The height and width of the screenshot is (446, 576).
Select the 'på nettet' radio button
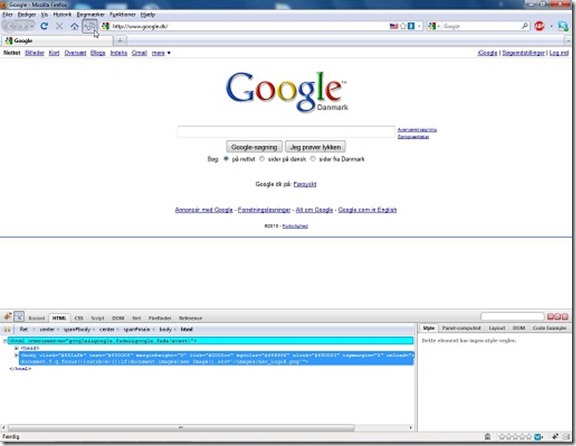coord(226,159)
